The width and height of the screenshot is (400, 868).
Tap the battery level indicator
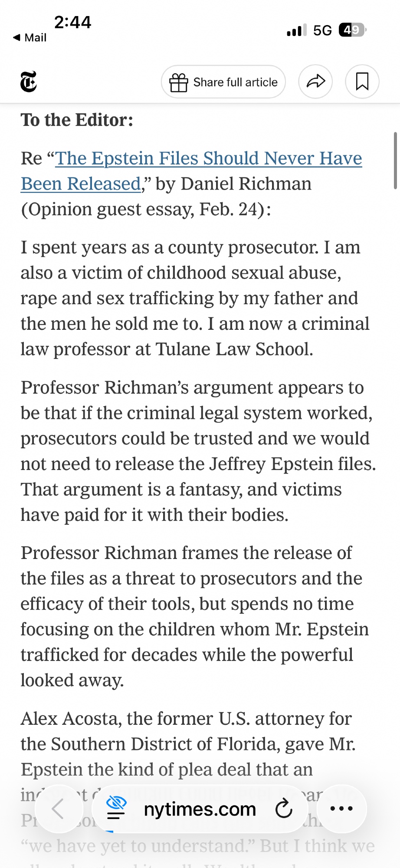click(352, 30)
